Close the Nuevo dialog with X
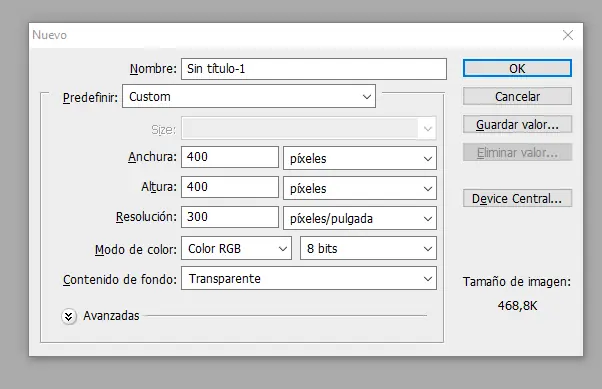602x389 pixels. click(x=567, y=35)
